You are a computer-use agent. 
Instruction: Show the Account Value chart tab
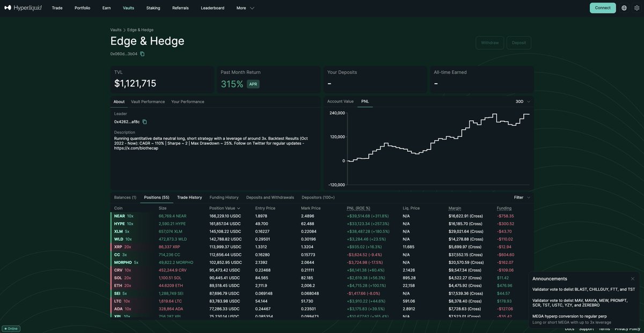point(340,101)
